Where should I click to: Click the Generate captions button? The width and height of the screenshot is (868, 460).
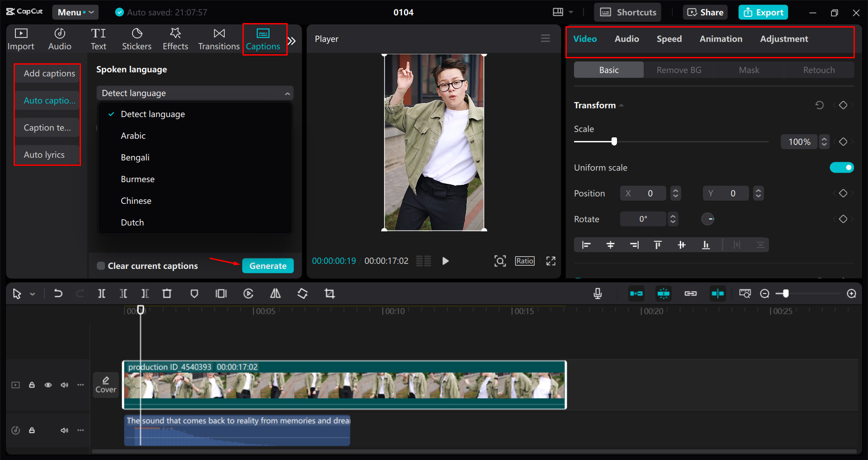pyautogui.click(x=267, y=266)
